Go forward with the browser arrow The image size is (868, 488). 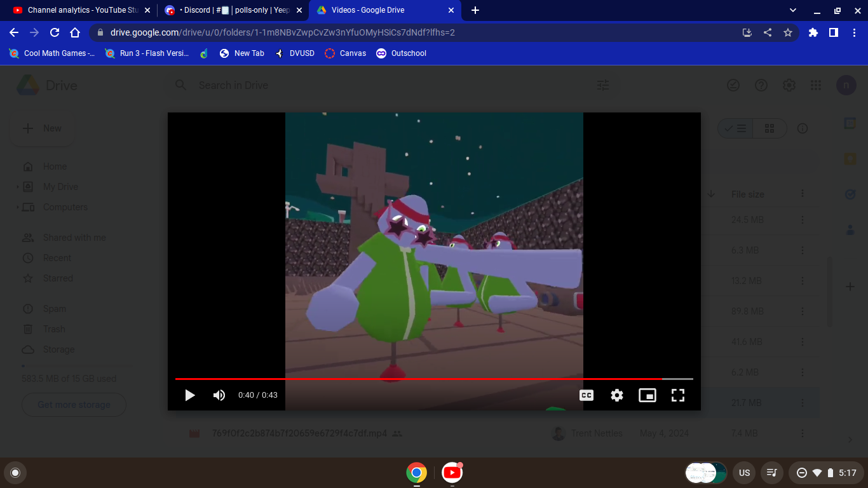(x=34, y=32)
